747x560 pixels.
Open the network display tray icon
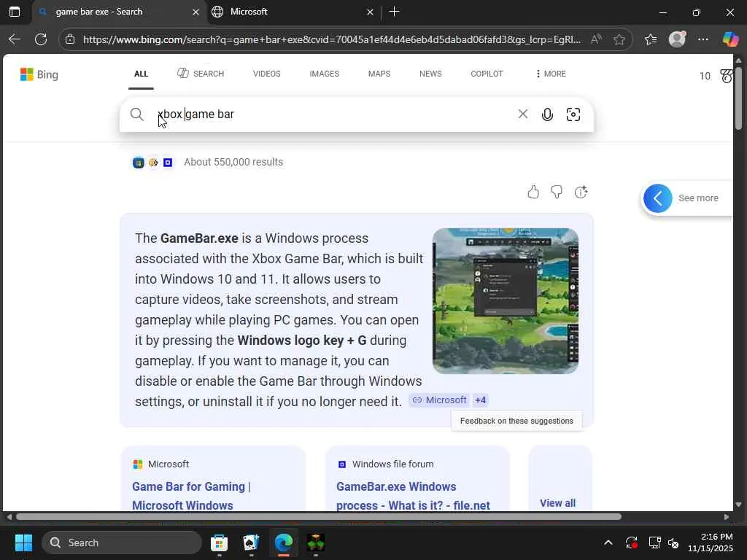654,542
